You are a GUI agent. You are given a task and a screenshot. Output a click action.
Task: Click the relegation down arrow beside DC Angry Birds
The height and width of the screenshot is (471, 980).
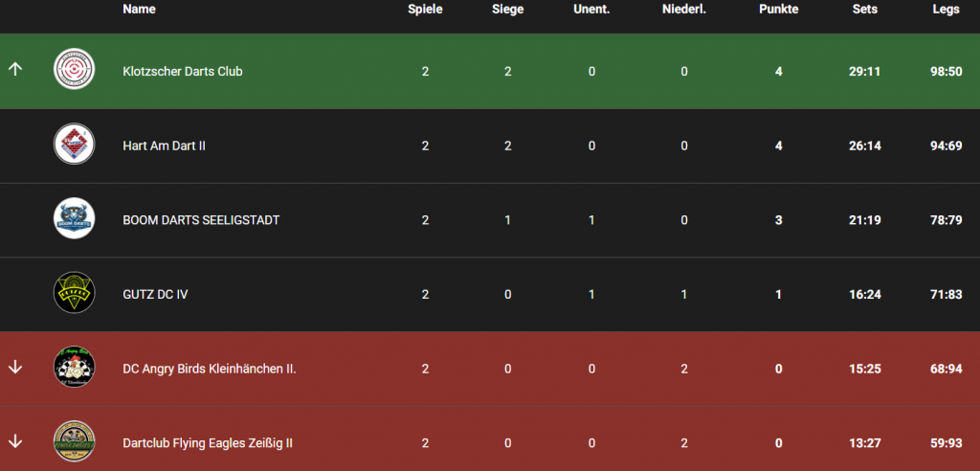14,369
